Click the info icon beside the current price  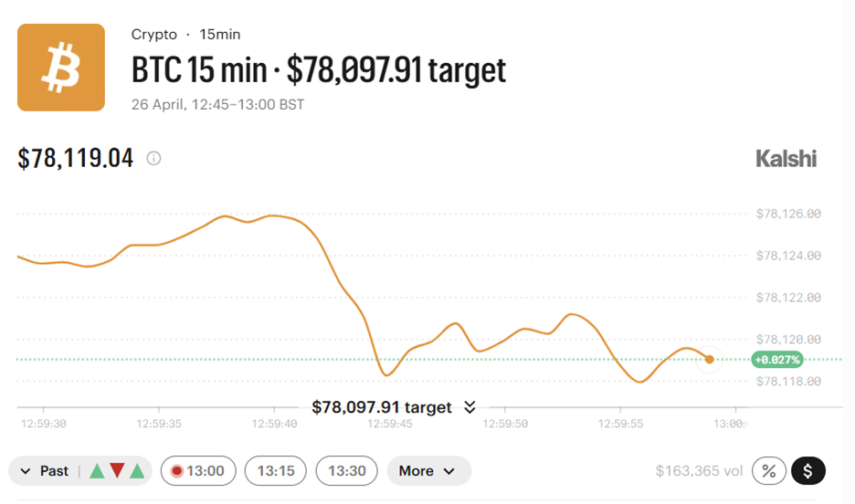pyautogui.click(x=154, y=158)
